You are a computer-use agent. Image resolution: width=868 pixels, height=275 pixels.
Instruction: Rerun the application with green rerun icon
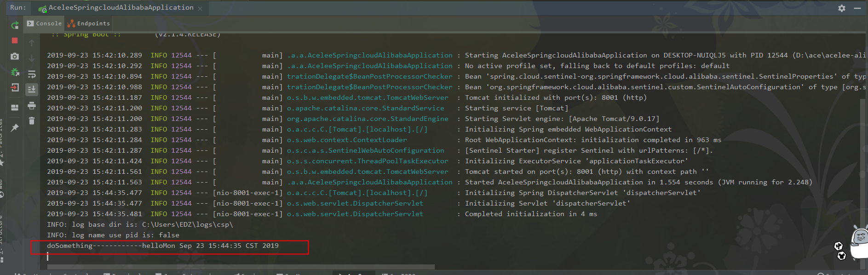tap(15, 25)
